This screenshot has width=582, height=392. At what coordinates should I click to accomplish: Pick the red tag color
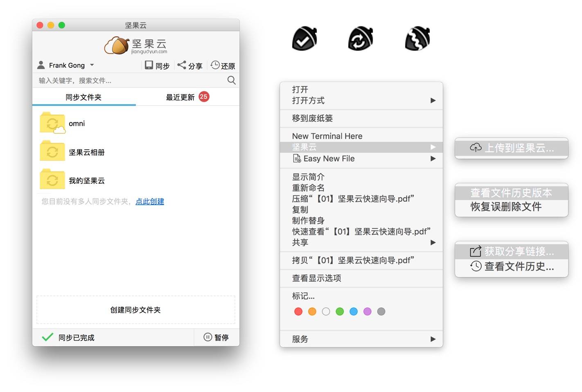tap(298, 311)
